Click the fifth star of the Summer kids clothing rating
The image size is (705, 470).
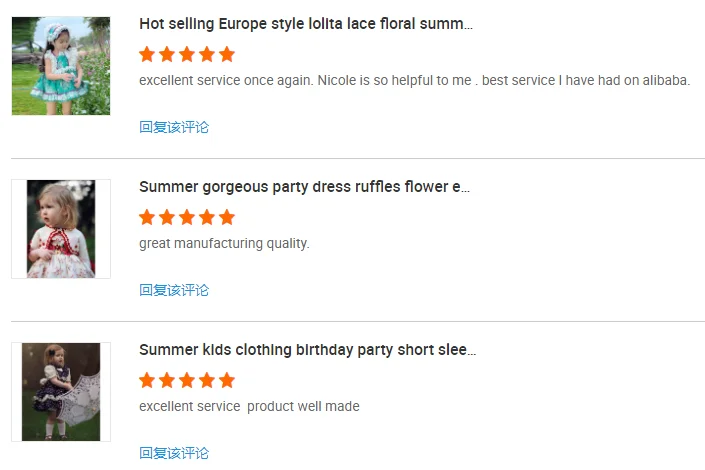click(x=227, y=380)
